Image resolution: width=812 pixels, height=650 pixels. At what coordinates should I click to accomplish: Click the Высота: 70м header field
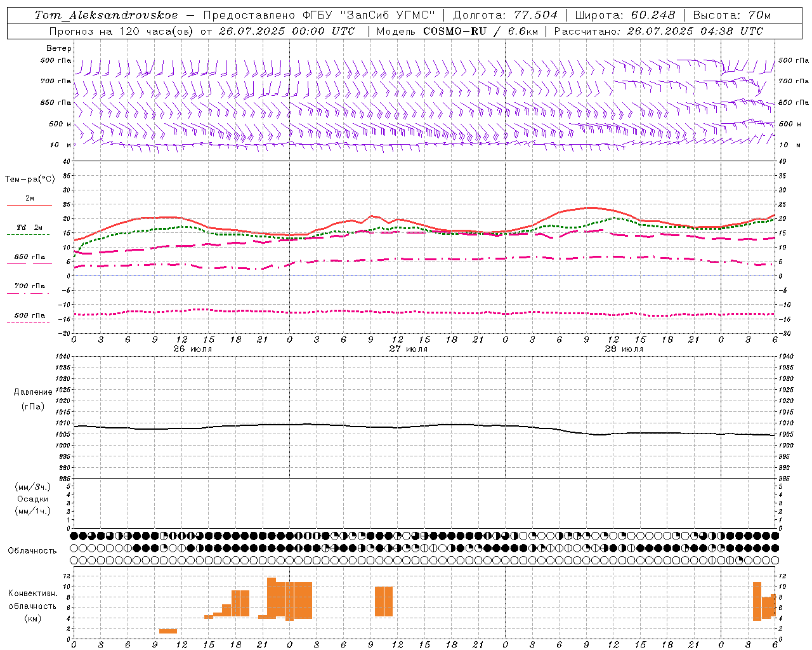(732, 15)
